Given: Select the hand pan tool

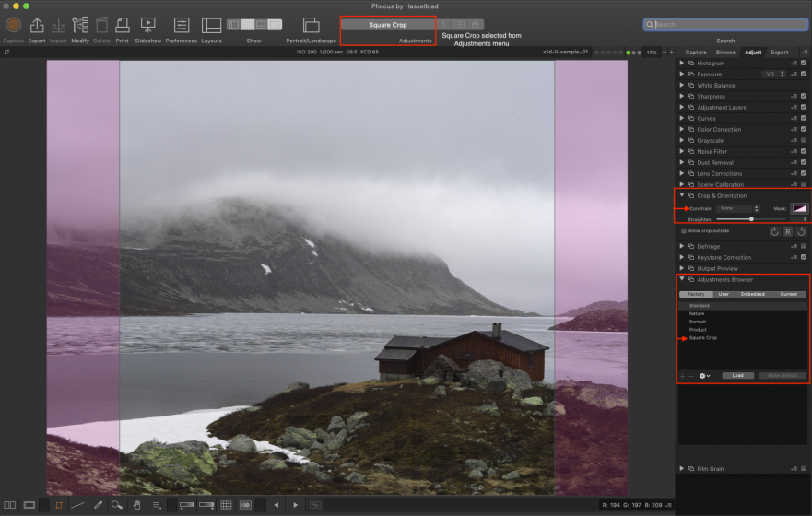Looking at the screenshot, I should point(136,505).
